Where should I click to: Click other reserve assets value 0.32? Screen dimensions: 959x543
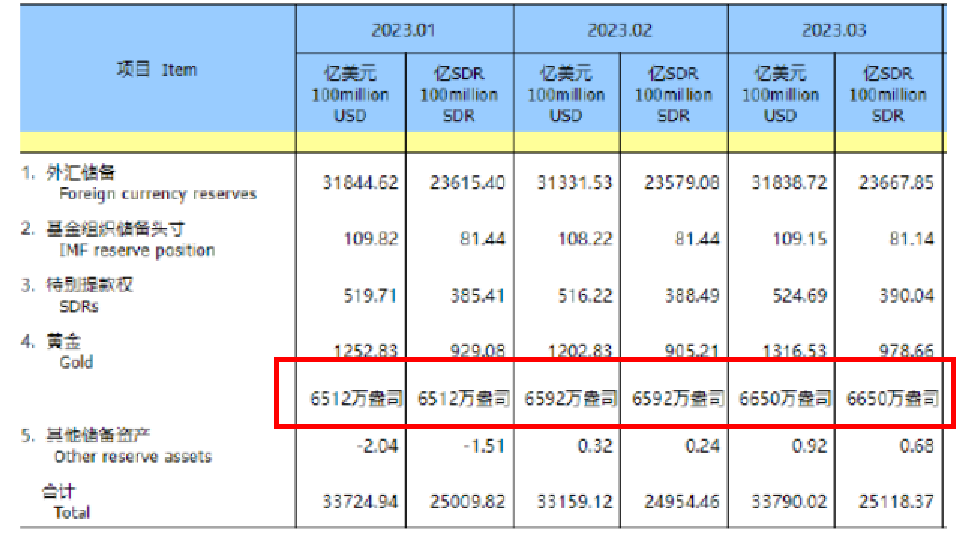(x=595, y=446)
